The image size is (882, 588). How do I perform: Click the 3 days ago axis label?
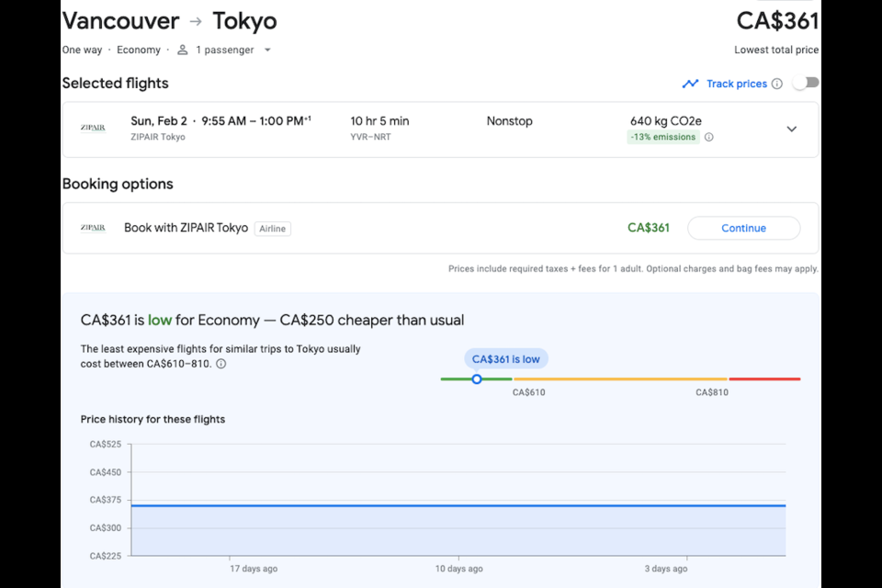[x=666, y=569]
